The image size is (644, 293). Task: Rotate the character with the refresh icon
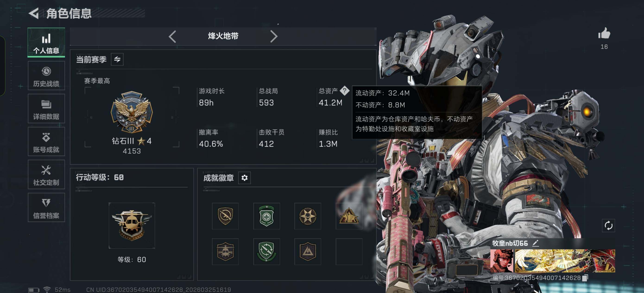click(x=608, y=226)
